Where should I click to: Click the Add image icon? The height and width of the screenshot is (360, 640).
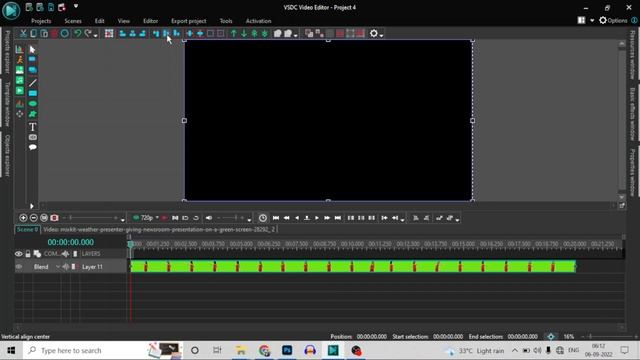click(x=20, y=70)
